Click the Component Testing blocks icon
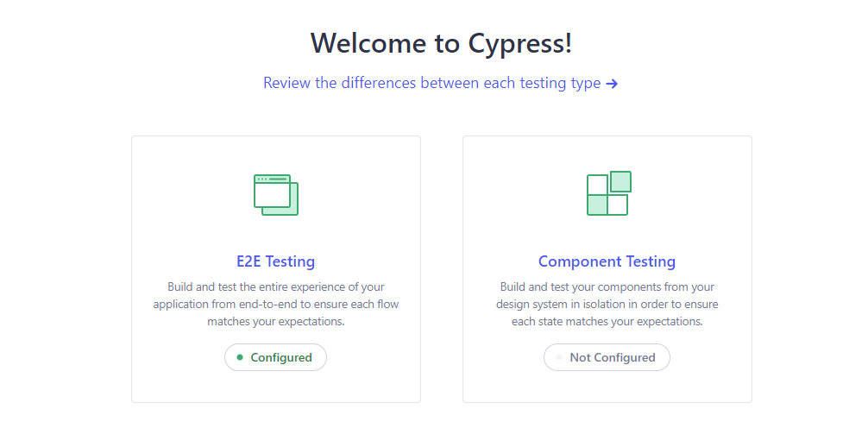The height and width of the screenshot is (447, 868). 607,194
